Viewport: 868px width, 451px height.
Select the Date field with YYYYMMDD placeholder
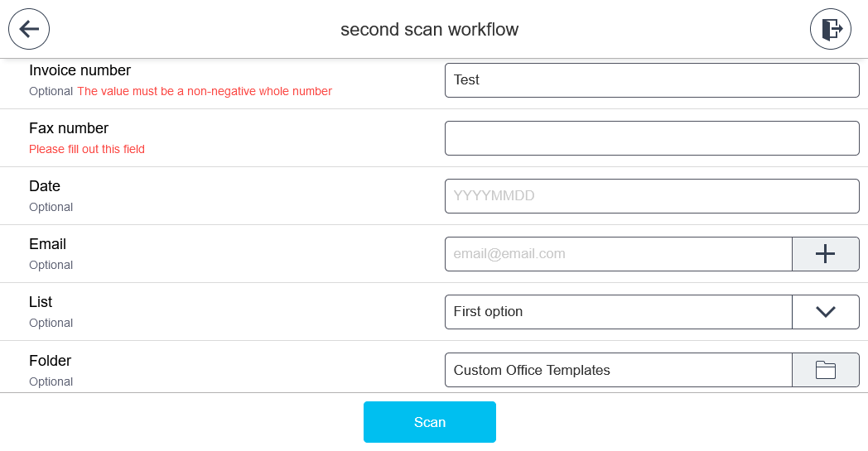[x=651, y=196]
